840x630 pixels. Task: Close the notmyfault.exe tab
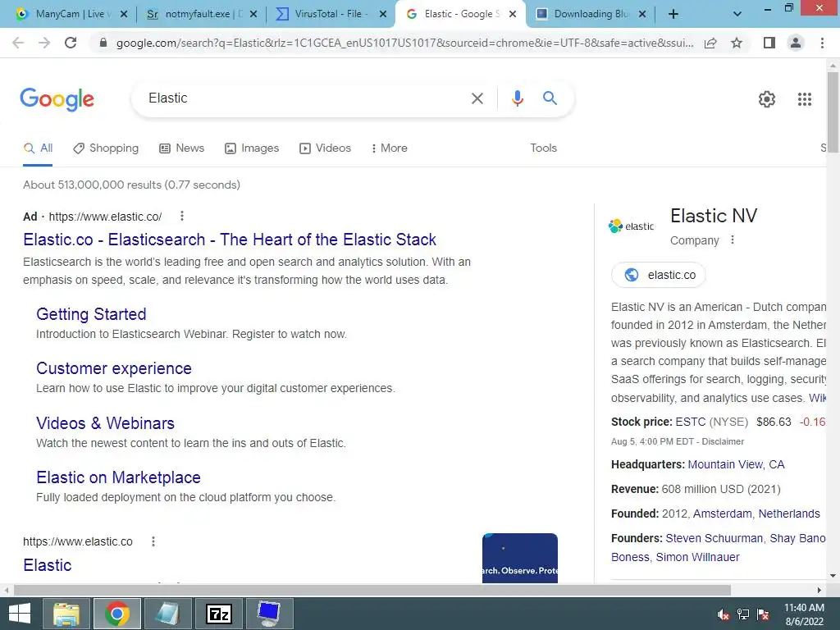(x=253, y=14)
